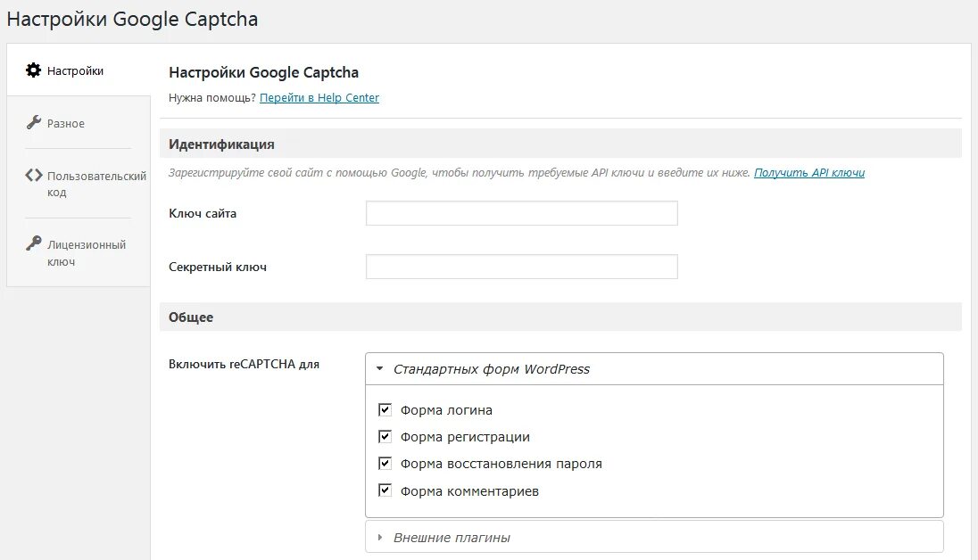Viewport: 978px width, 560px height.
Task: Click the key icon for Лицензионный ключ
Action: click(34, 243)
